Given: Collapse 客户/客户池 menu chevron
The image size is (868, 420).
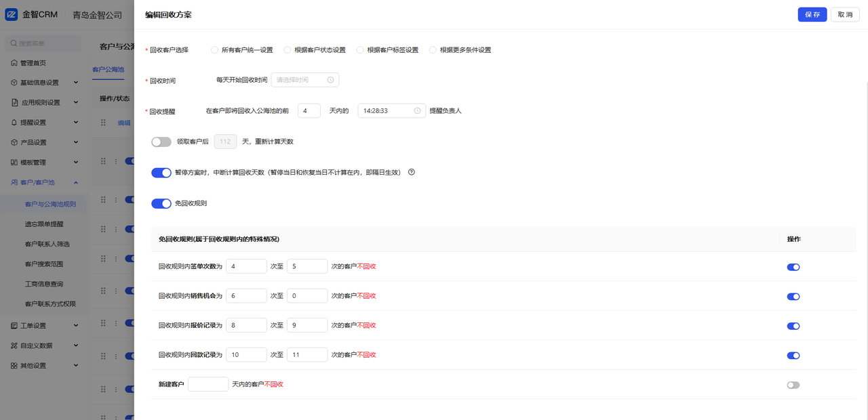Looking at the screenshot, I should 76,183.
